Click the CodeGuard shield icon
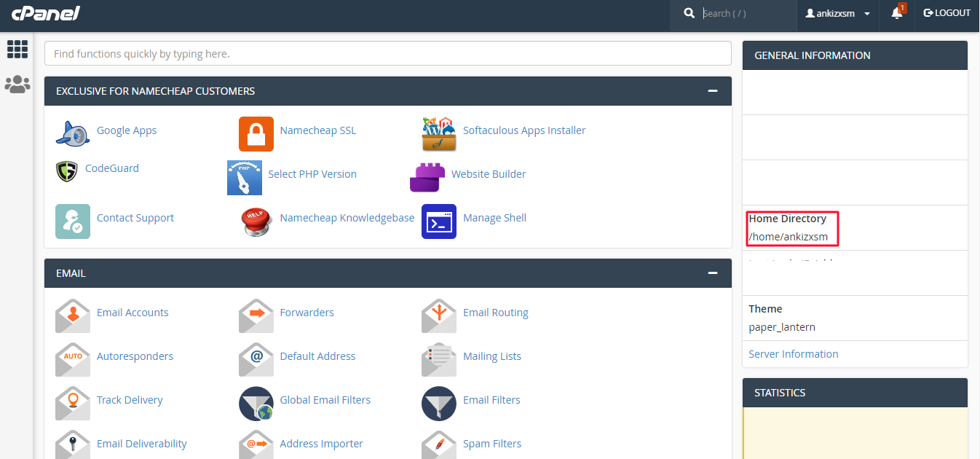 67,171
